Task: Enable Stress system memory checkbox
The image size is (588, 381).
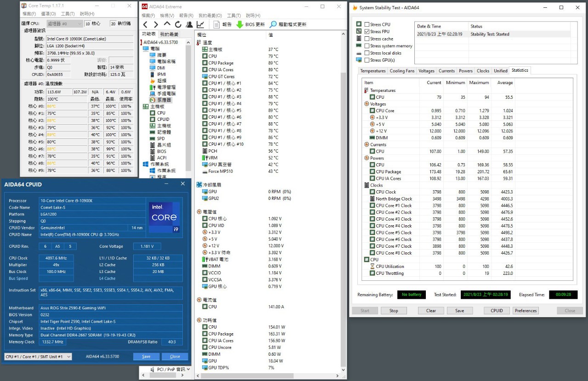Action: coord(367,45)
